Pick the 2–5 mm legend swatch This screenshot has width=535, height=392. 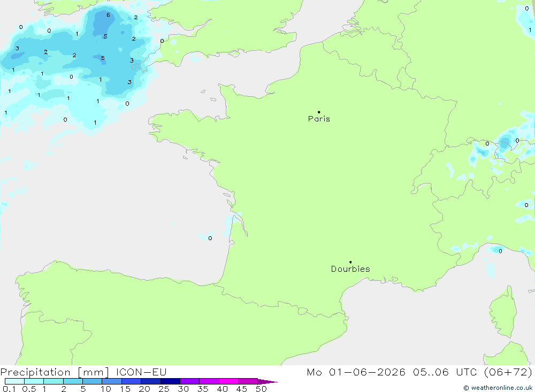pos(73,381)
